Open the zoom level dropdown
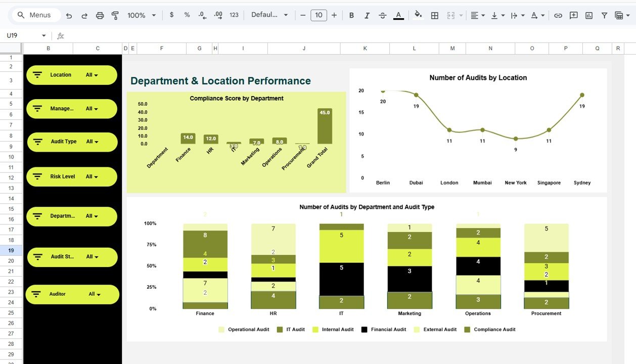The image size is (636, 364). point(141,15)
